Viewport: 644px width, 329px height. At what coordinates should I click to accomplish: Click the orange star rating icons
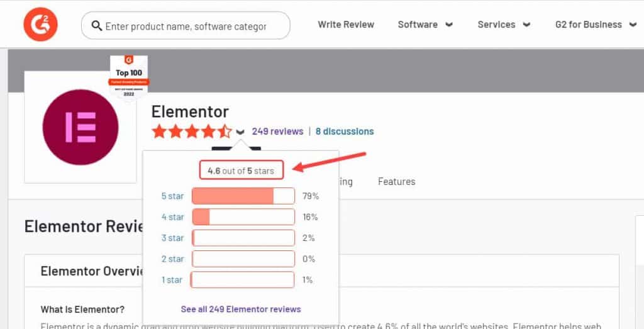point(191,132)
